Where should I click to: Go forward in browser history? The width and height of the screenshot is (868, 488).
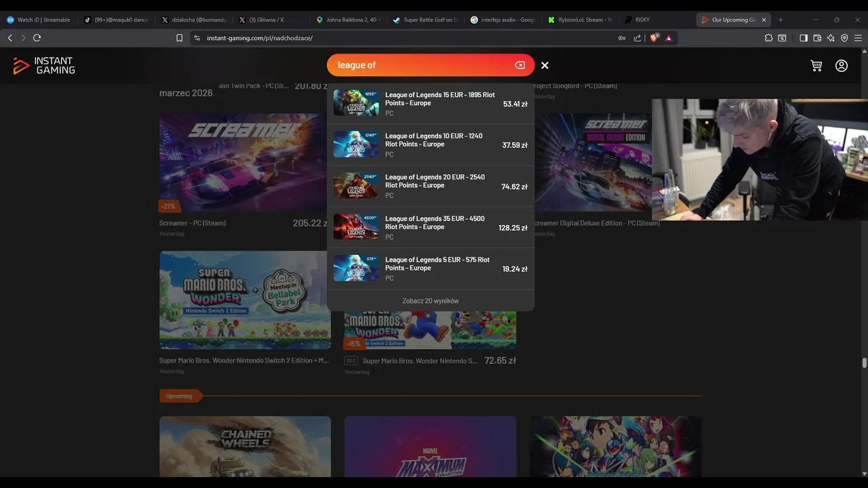click(23, 38)
